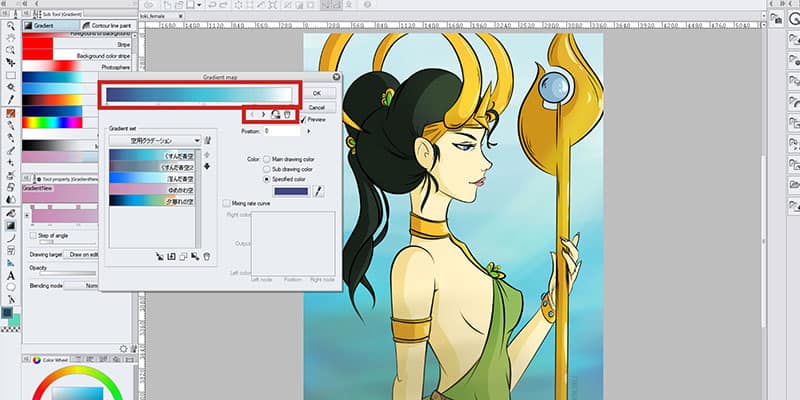Screen dimensions: 800x400
Task: Select the ゆめかわ空 pink gradient in set
Action: pos(152,189)
